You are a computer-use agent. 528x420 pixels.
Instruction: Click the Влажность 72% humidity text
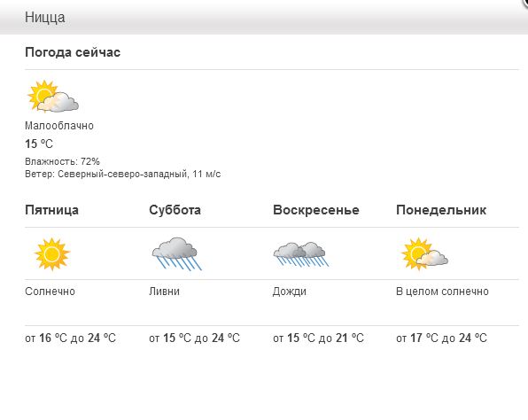tap(62, 161)
